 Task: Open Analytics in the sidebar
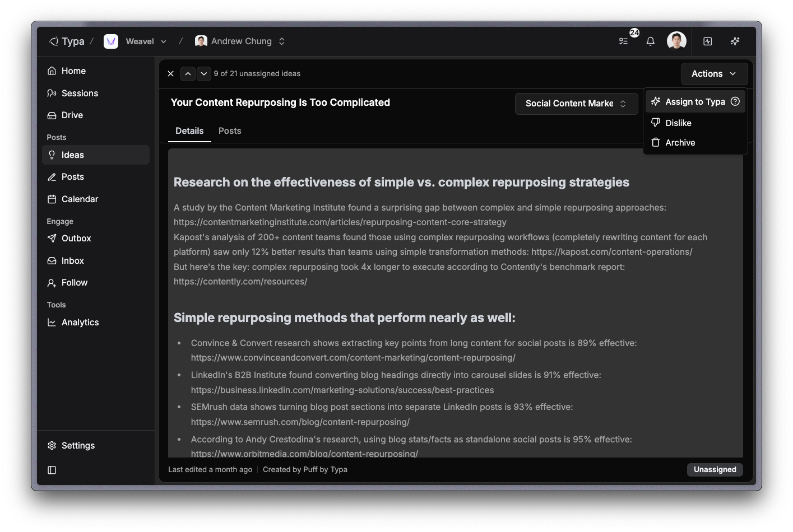click(80, 323)
